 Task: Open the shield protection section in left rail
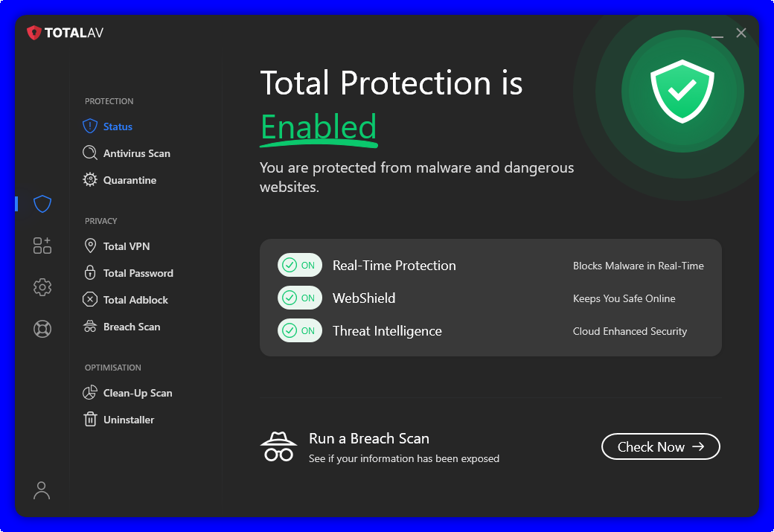point(42,204)
